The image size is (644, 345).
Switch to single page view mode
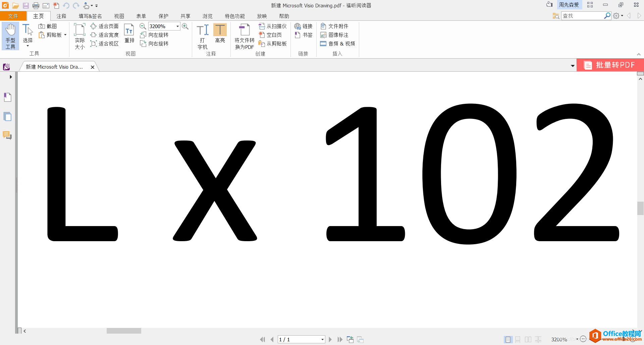(x=508, y=340)
